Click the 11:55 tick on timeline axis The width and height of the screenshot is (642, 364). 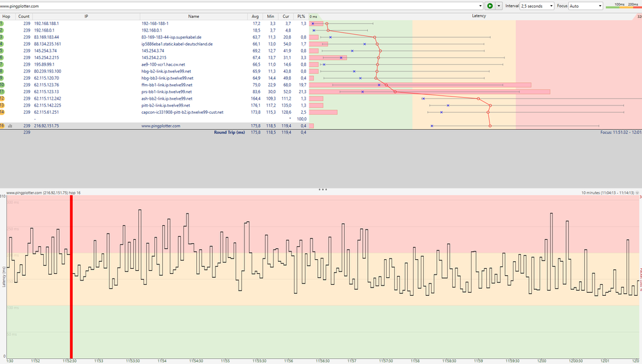225,361
